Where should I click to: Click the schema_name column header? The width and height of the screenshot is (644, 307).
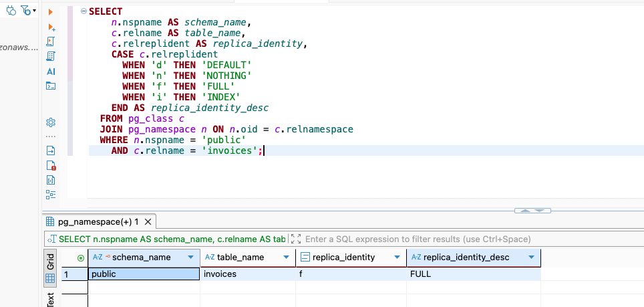[144, 258]
